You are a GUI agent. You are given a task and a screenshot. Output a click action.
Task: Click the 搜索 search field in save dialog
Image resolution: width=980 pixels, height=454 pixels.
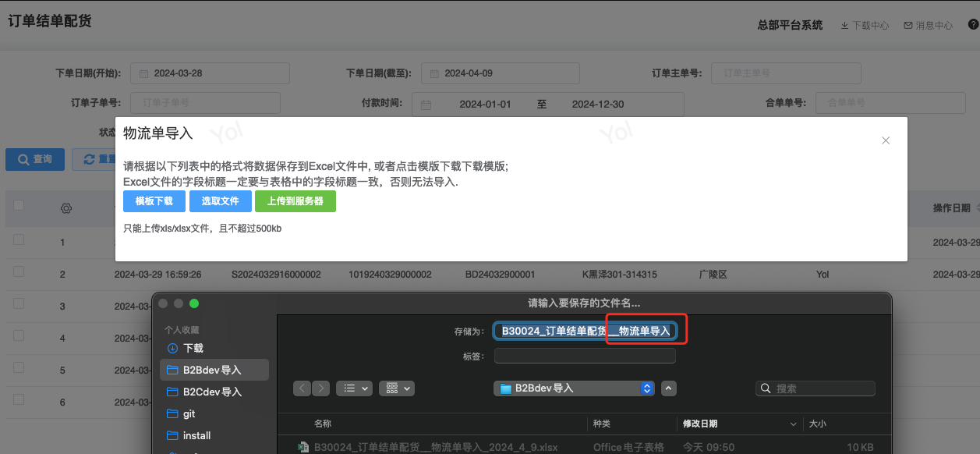click(x=815, y=388)
